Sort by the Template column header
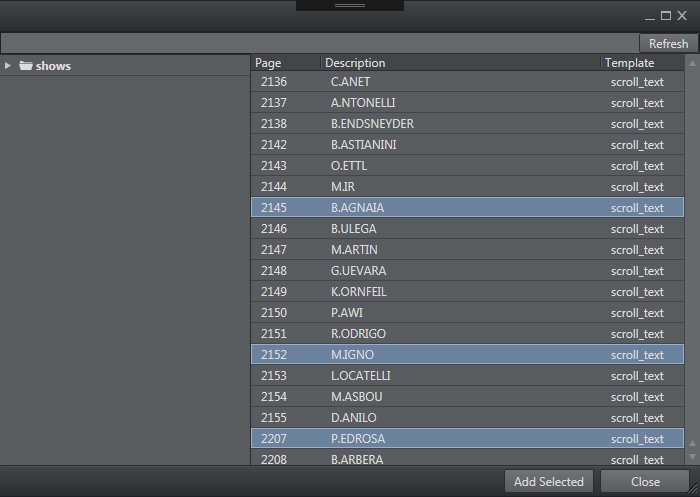The width and height of the screenshot is (700, 497). click(x=630, y=63)
